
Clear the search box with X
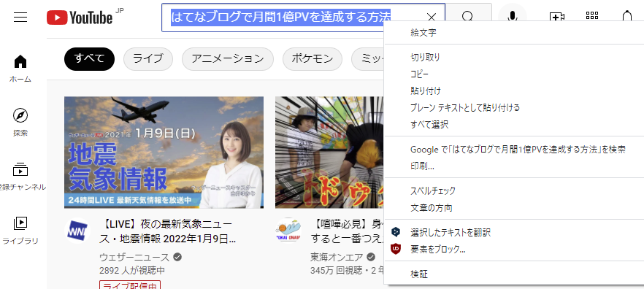pos(431,18)
